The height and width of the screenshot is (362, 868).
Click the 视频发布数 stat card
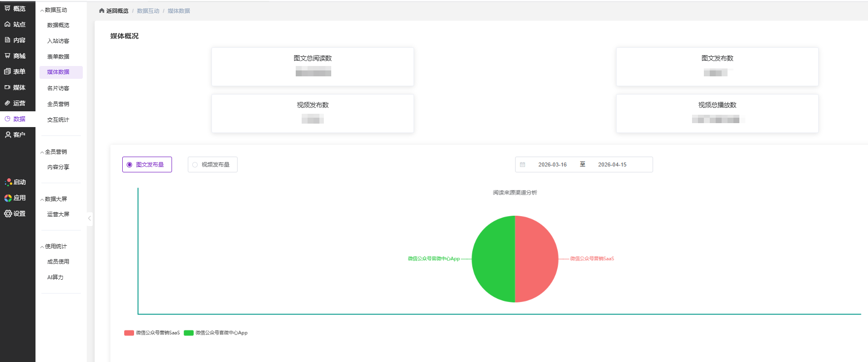(312, 113)
